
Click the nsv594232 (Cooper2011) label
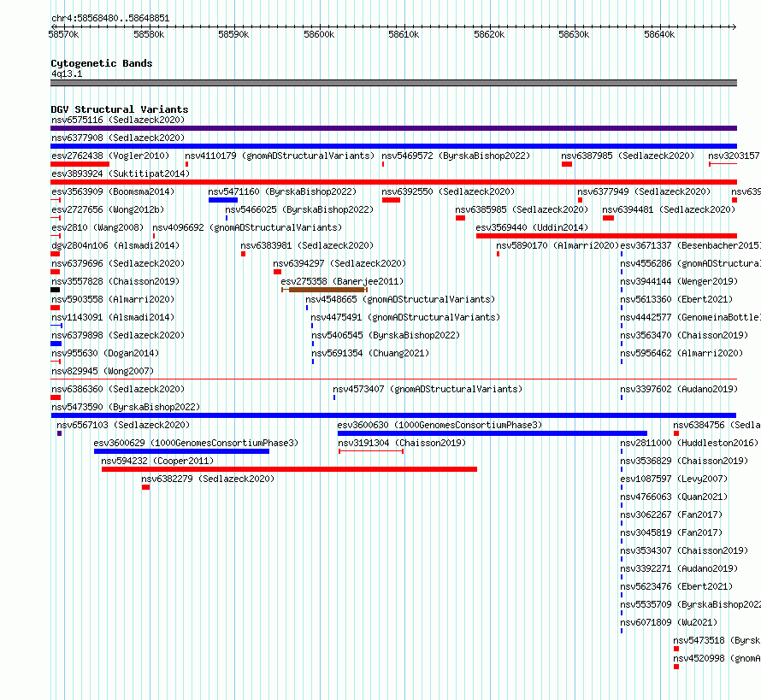tap(157, 461)
